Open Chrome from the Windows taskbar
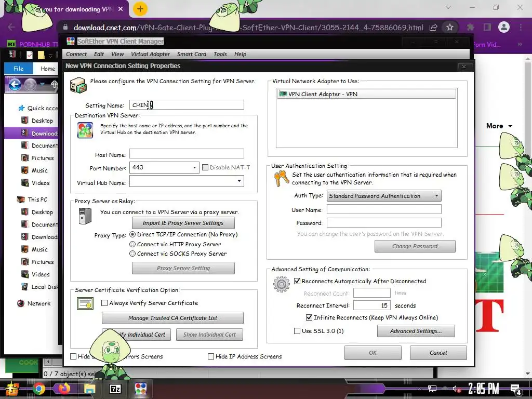 pos(38,389)
